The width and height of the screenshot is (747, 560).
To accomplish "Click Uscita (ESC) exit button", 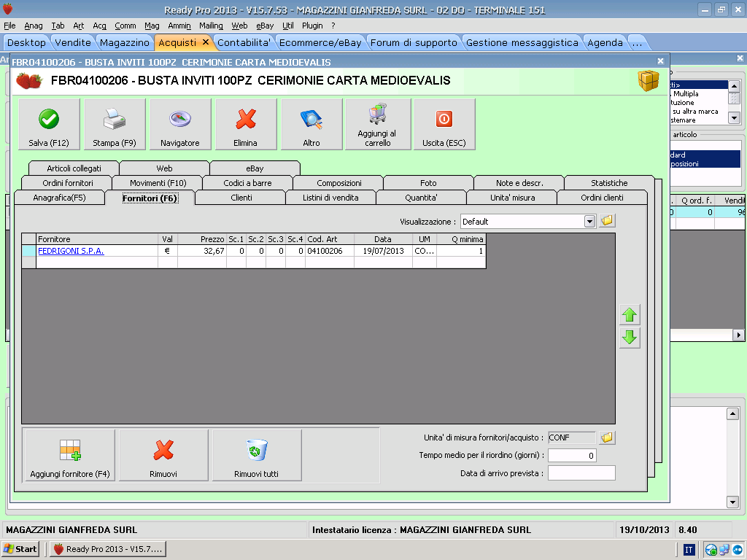I will (x=444, y=124).
